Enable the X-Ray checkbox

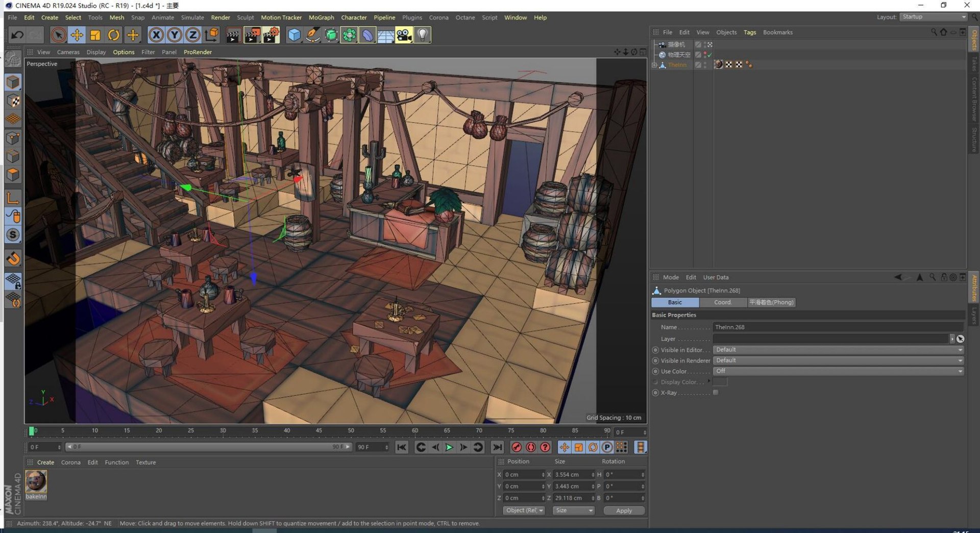(x=716, y=393)
